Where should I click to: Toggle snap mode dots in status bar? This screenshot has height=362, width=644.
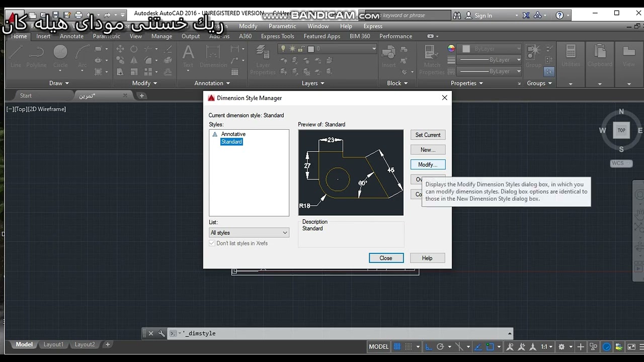click(x=409, y=346)
